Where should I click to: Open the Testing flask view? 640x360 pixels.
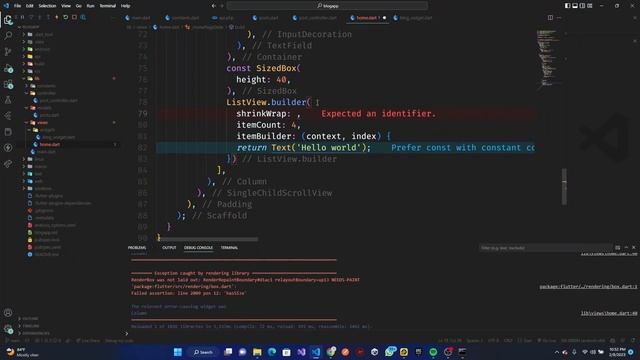[8, 100]
